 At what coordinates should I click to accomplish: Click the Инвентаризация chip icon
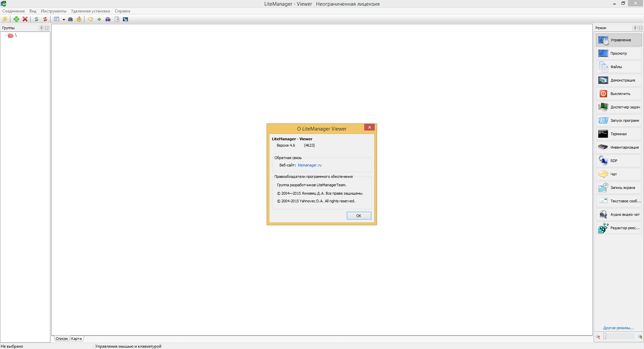click(x=603, y=147)
